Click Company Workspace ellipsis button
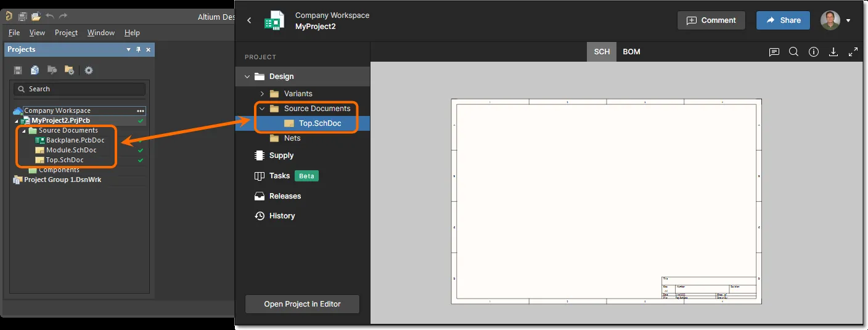 [x=141, y=111]
